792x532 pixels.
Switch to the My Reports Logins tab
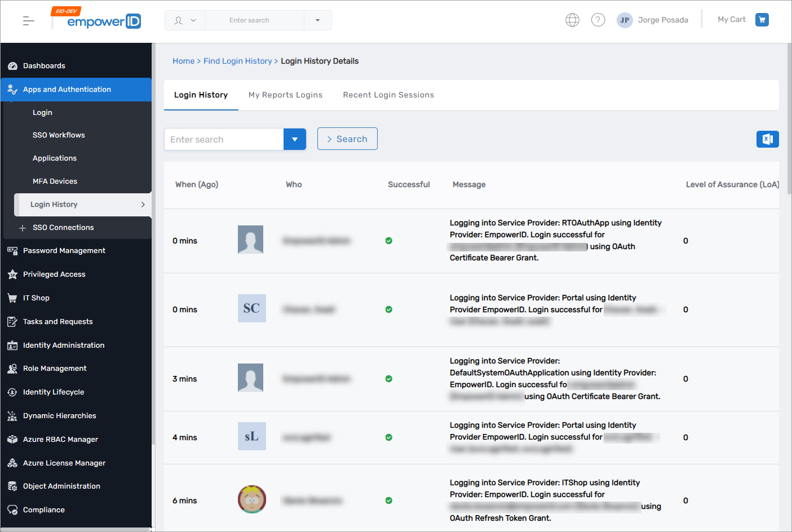coord(285,95)
